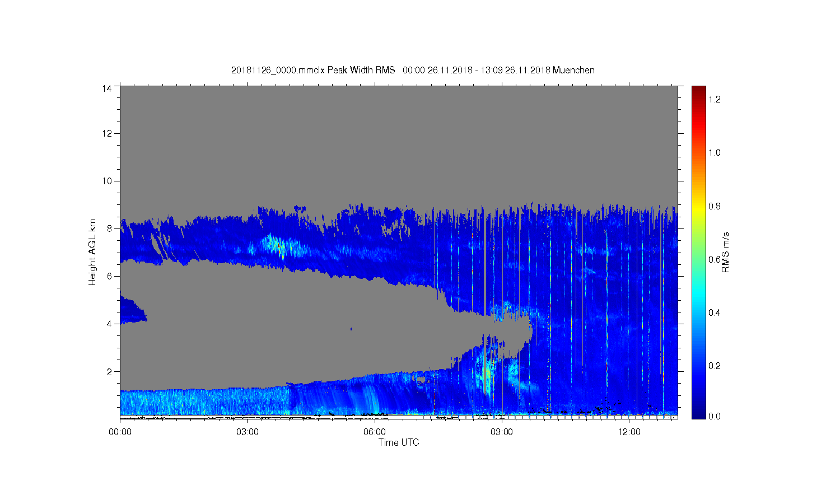Click the plot title text
Viewport: 840px width, 504px height.
tap(413, 70)
